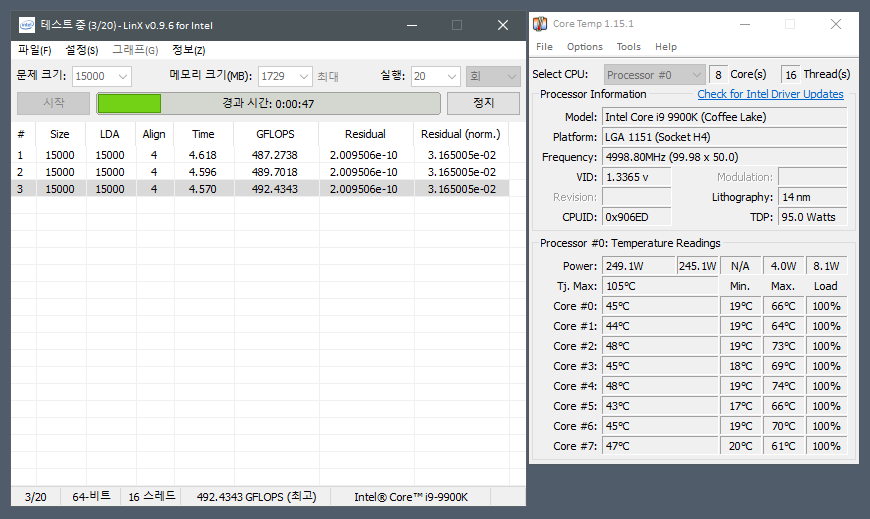870x519 pixels.
Task: Minimize the LinX window
Action: tap(412, 25)
